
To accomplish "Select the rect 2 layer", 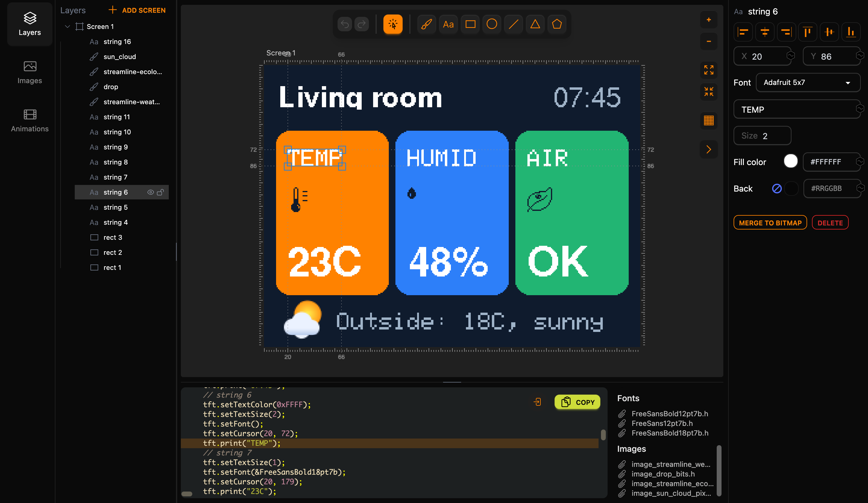I will 121,252.
